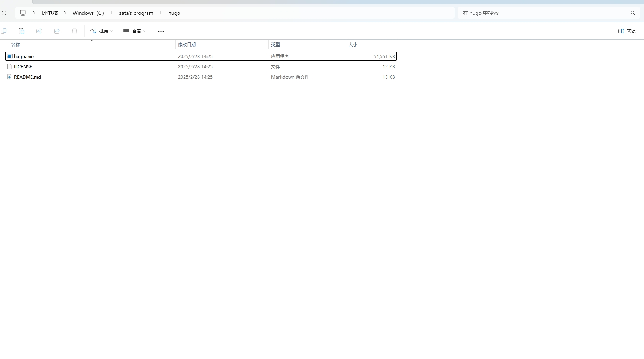Open the 查看 view dropdown
The image size is (644, 359).
click(x=134, y=31)
